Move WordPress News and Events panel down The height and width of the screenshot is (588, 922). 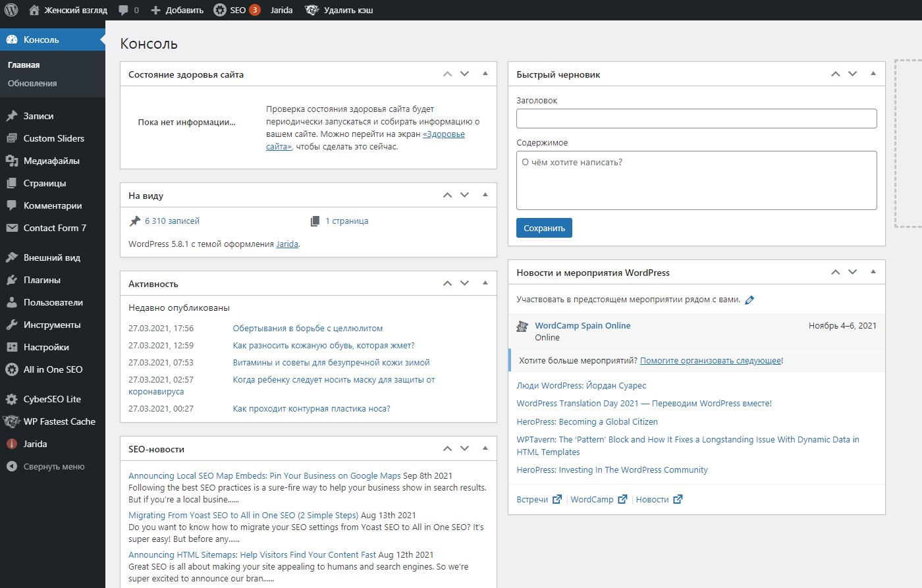[853, 272]
